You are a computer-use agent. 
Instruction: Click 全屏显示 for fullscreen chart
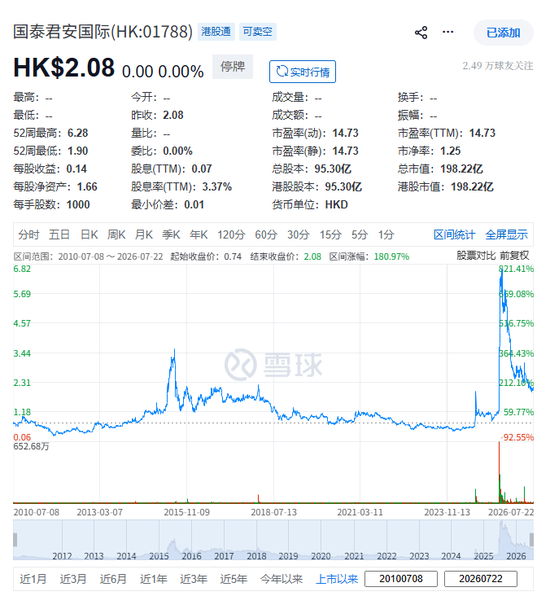[507, 235]
